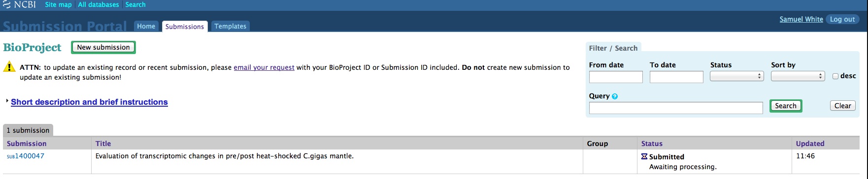Switch to the Templates tab
868x179 pixels.
[x=230, y=26]
